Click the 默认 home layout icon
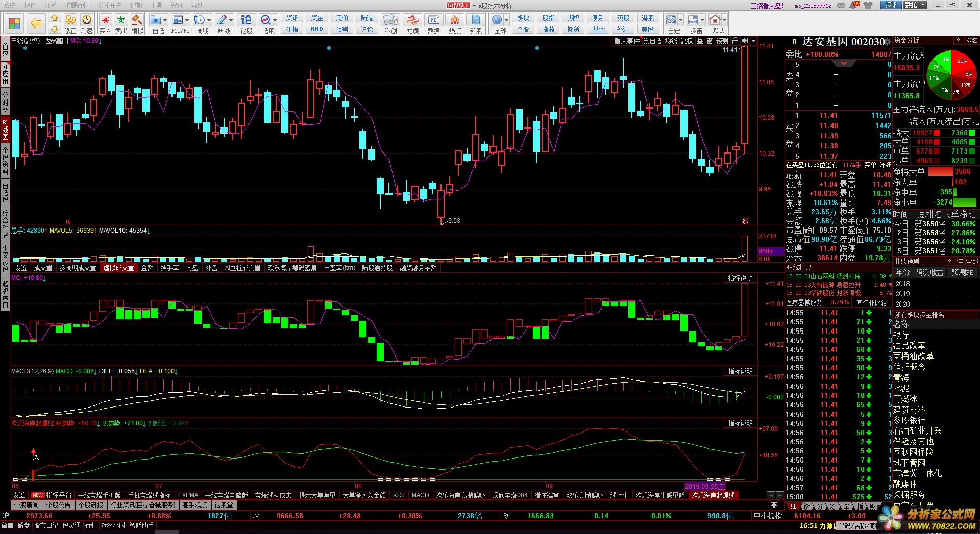Viewport: 980px width, 534px height. tap(715, 20)
